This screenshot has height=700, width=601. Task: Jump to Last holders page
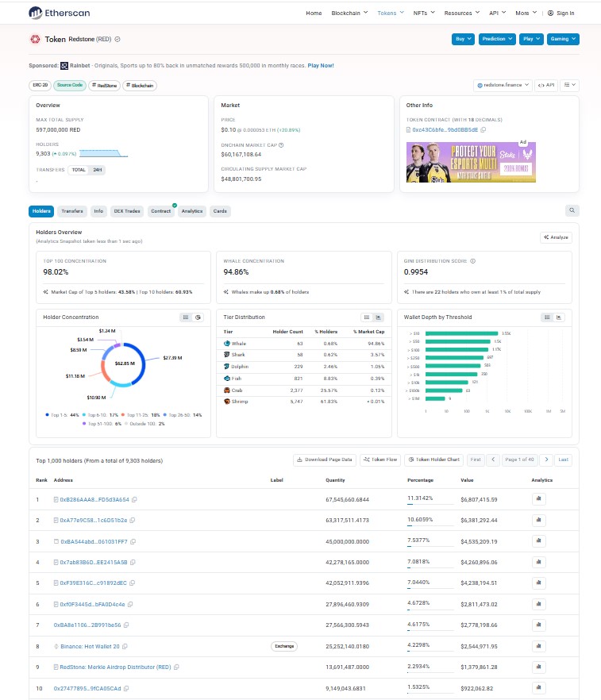(x=564, y=460)
